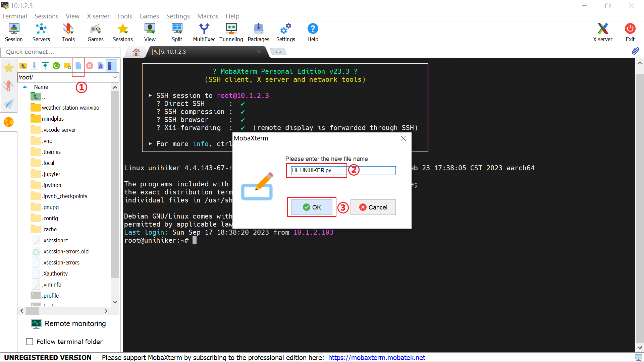
Task: Open a new terminal tab with the plus button
Action: tap(279, 52)
